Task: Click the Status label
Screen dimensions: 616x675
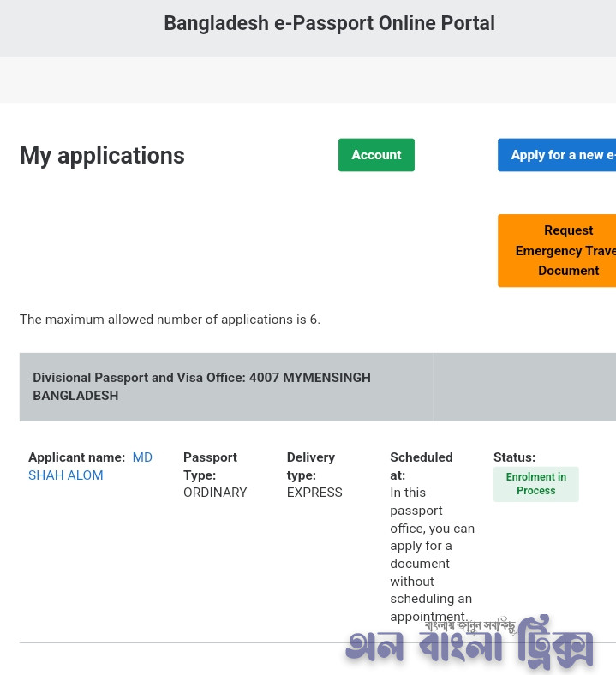Action: (514, 457)
